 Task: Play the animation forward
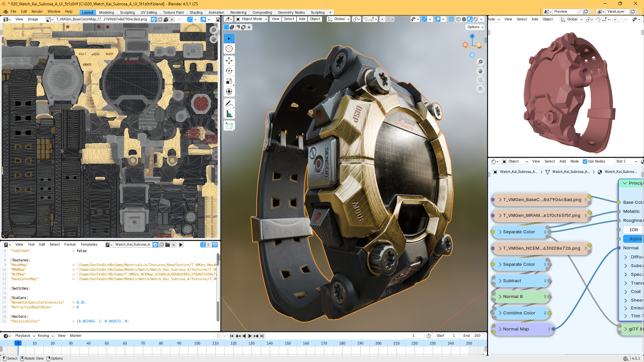pyautogui.click(x=250, y=336)
